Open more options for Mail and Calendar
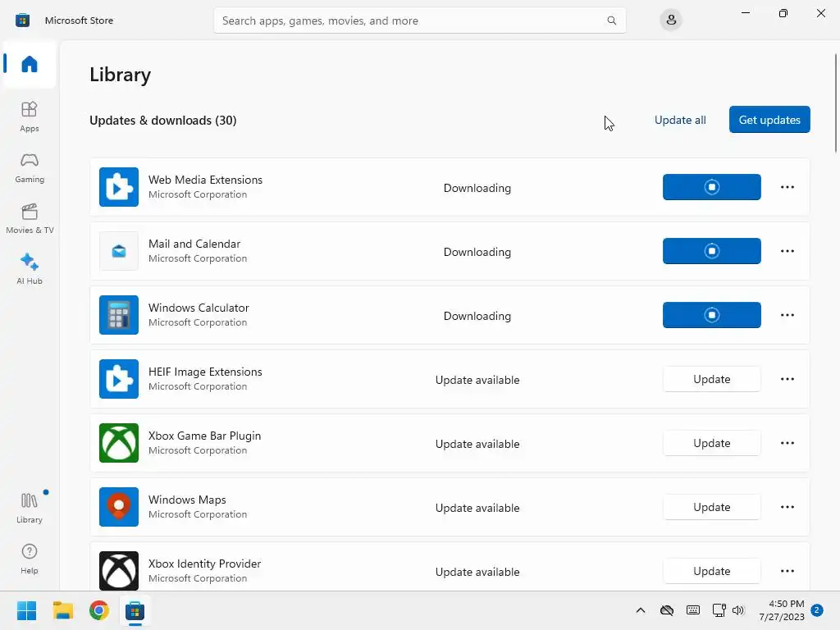Viewport: 840px width, 630px height. [787, 251]
